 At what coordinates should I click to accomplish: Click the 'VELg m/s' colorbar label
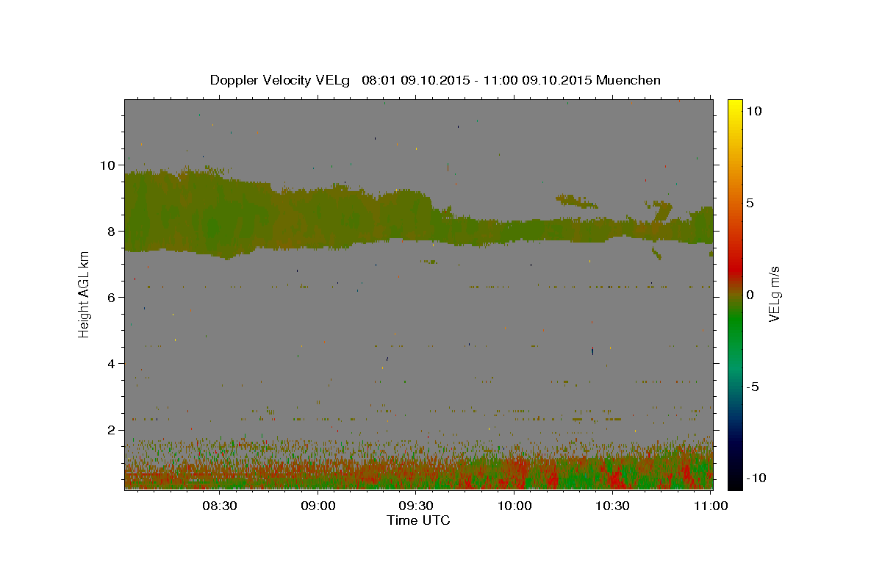774,294
